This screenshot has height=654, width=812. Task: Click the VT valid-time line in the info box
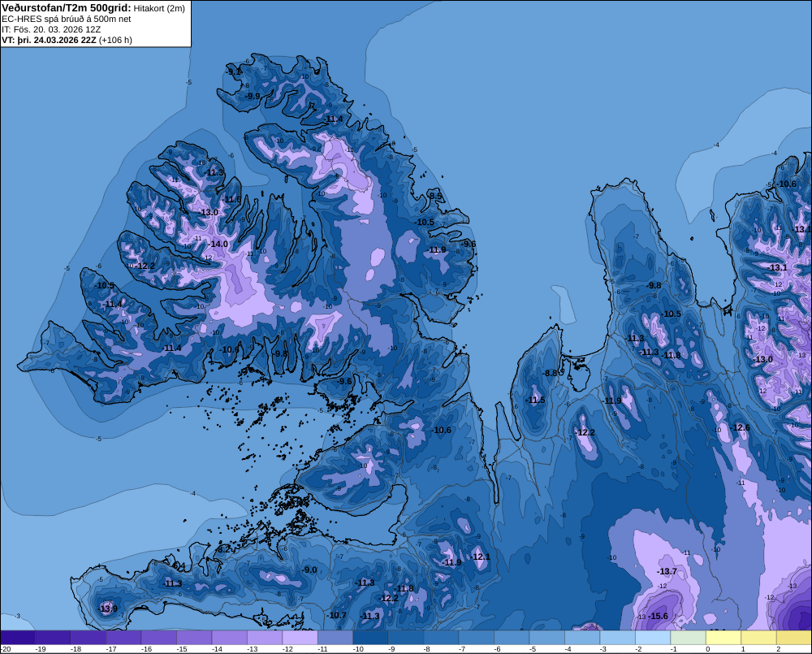click(67, 40)
